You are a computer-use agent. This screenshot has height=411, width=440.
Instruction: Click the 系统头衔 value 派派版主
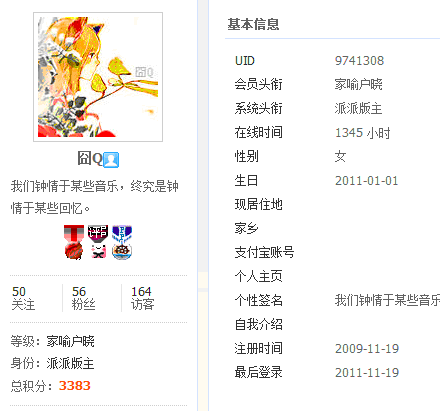click(358, 108)
